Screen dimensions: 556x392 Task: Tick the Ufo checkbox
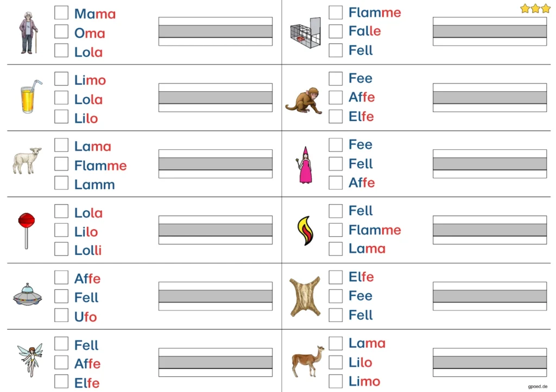point(61,315)
